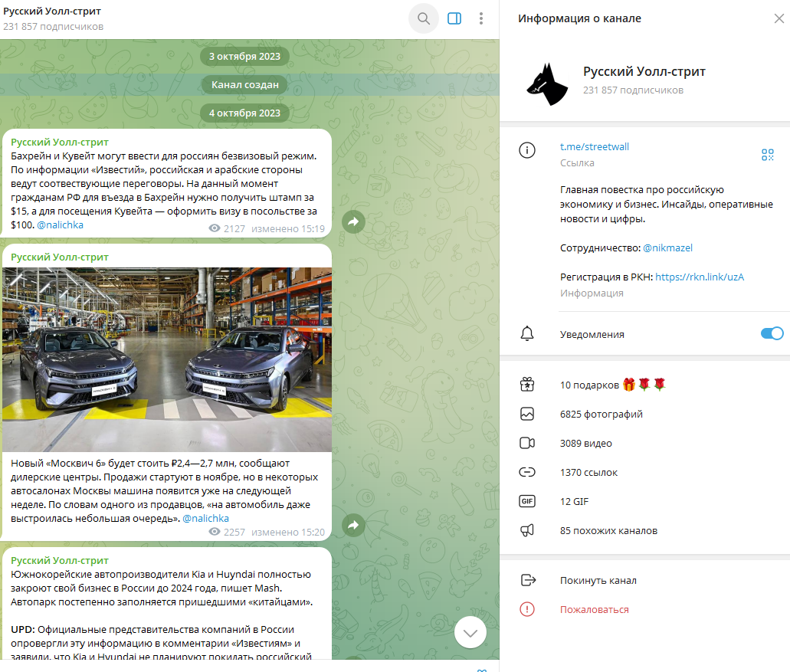Open 6825 фотографий media list
Viewport: 790px width, 672px height.
pos(645,414)
